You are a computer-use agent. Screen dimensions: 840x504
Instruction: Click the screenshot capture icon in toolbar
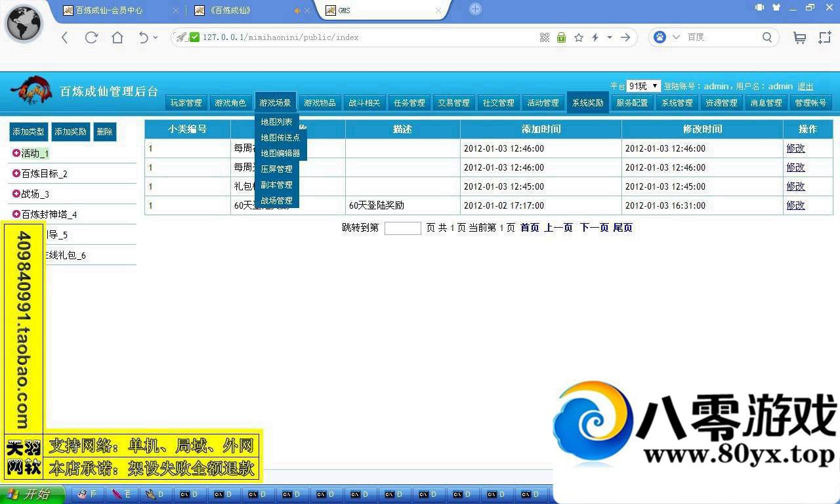825,37
